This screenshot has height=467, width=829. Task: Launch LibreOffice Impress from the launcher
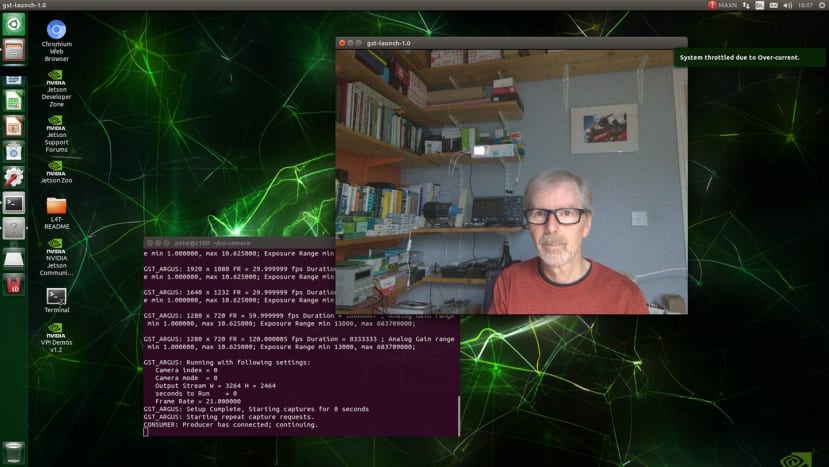[14, 126]
